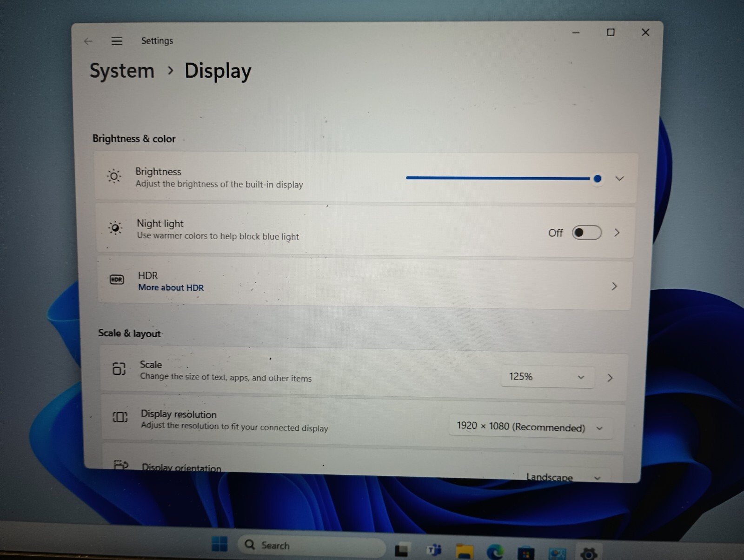Open the app with the blue picture icon, left of Settings gear
The height and width of the screenshot is (560, 744).
557,553
